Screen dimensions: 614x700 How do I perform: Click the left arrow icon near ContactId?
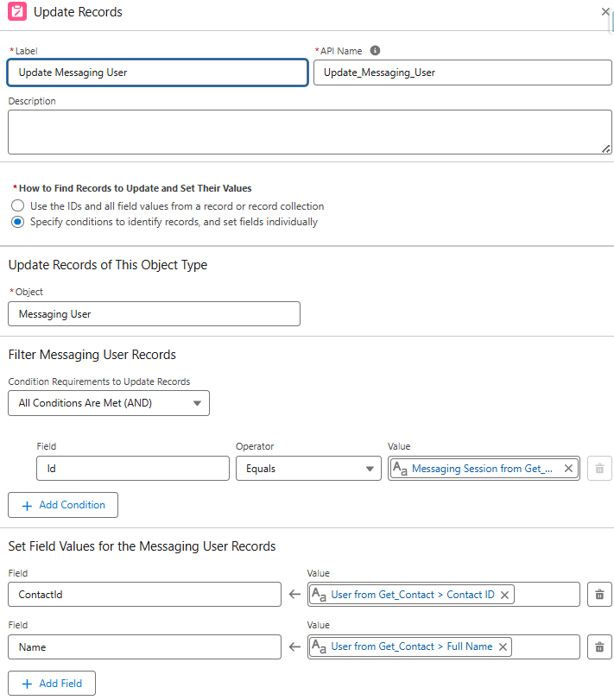point(294,594)
